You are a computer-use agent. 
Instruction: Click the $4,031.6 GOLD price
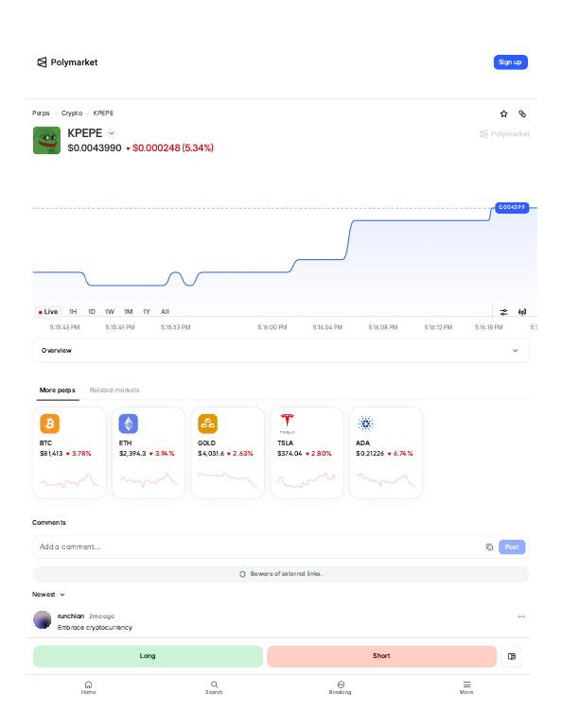(x=211, y=454)
